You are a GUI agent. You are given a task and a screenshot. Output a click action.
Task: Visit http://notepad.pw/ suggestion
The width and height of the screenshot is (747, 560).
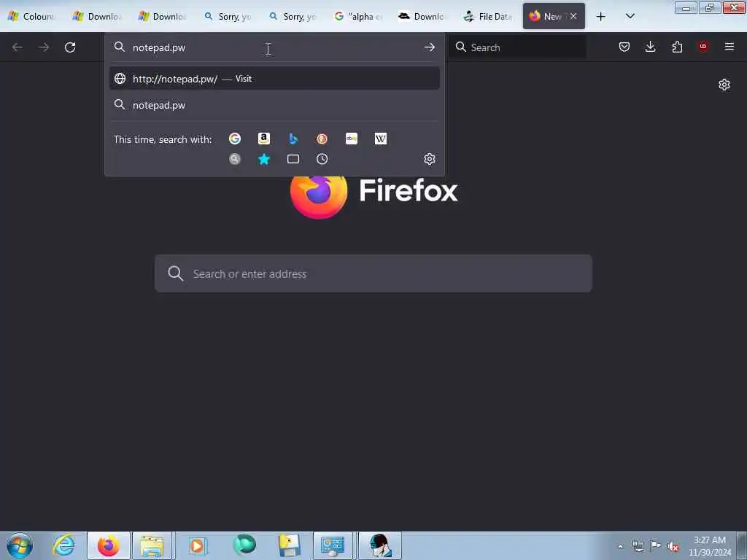click(x=274, y=79)
